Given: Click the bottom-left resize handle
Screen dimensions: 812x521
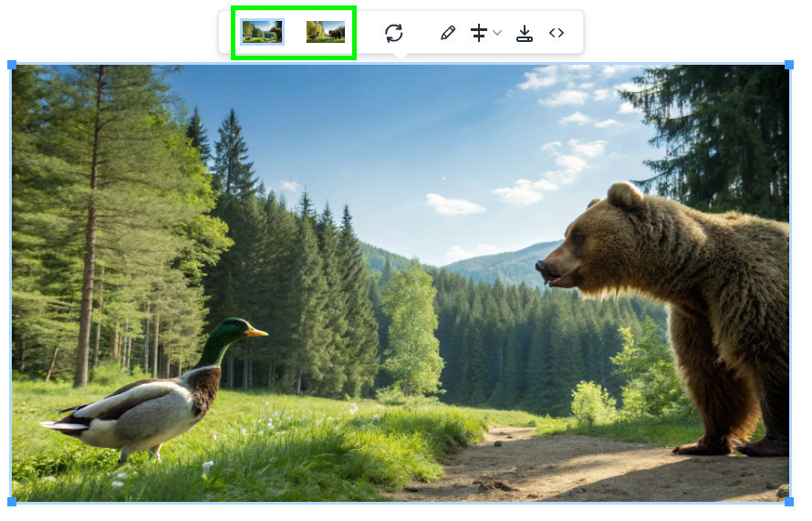Looking at the screenshot, I should pos(12,501).
